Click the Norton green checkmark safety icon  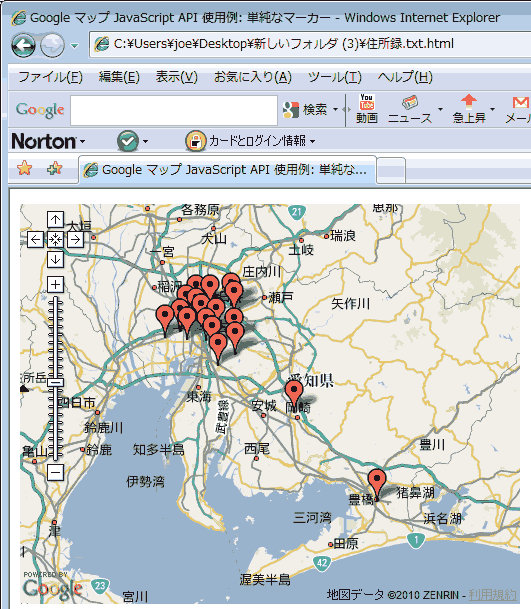[128, 141]
